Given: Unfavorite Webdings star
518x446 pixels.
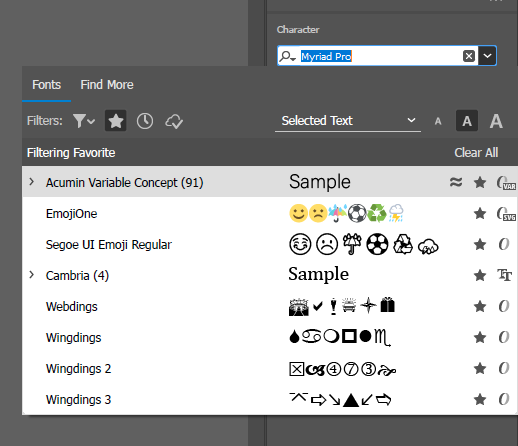Looking at the screenshot, I should coord(480,306).
